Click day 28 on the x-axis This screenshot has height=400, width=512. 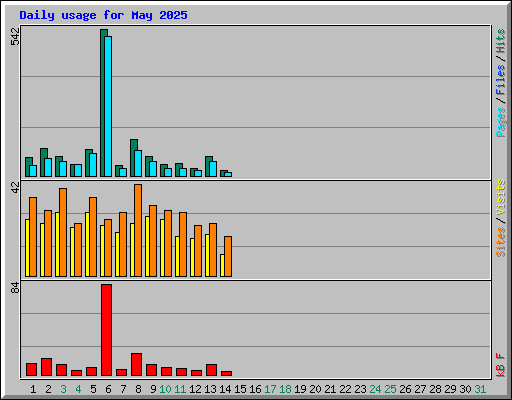(x=435, y=389)
